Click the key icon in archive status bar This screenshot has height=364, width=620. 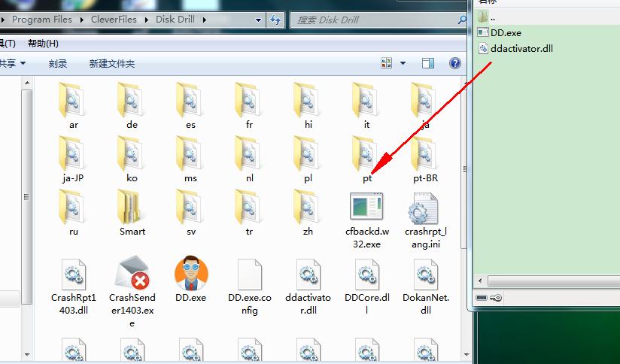[x=497, y=298]
